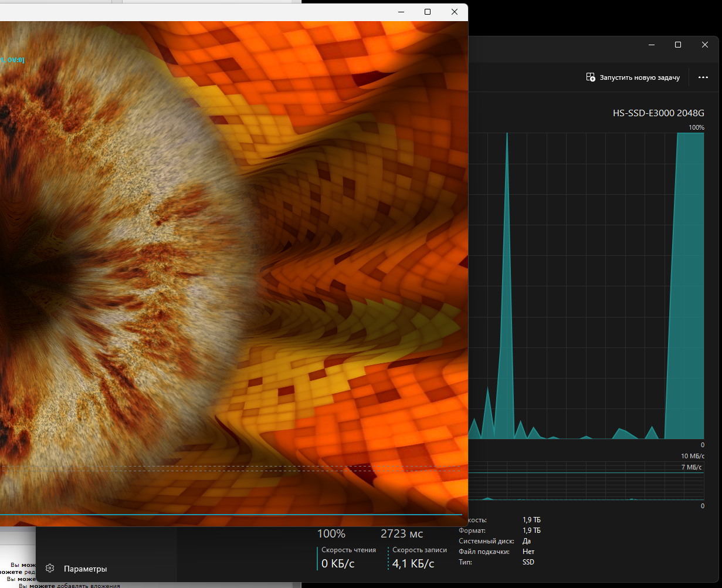Click the 100% active time value below the image
Viewport: 722px width, 588px height.
pyautogui.click(x=331, y=534)
